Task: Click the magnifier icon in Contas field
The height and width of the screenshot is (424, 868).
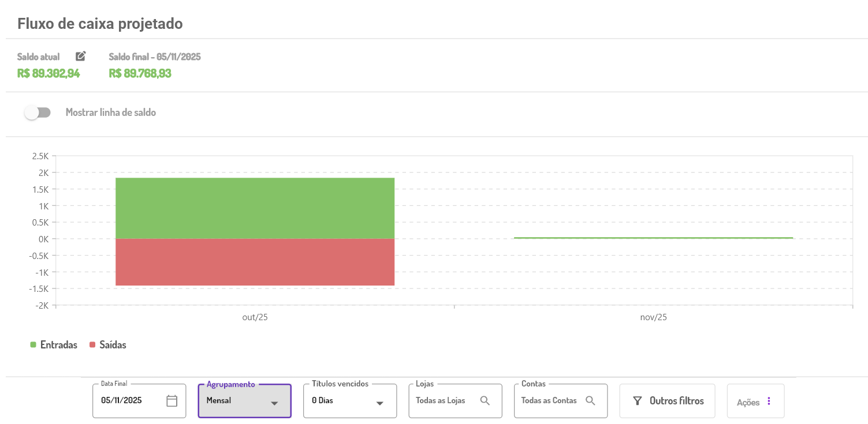Action: tap(590, 400)
